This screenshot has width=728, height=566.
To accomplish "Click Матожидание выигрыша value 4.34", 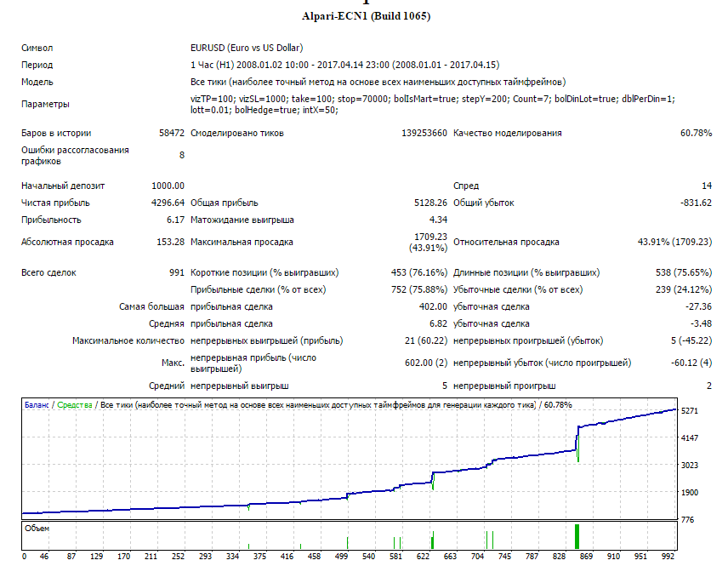I will [x=438, y=220].
